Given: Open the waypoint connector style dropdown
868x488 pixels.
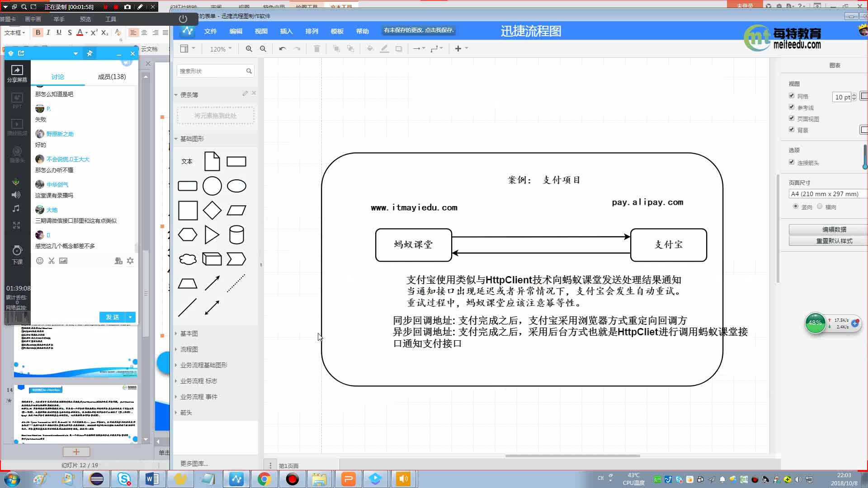Looking at the screenshot, I should click(437, 49).
